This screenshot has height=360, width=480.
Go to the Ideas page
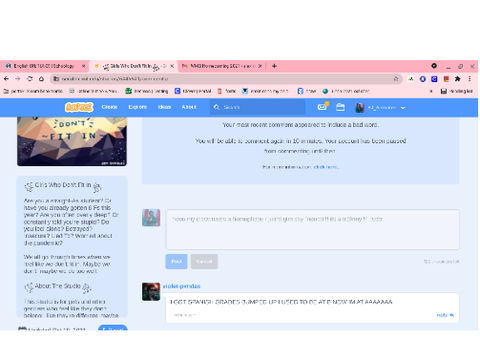click(164, 107)
